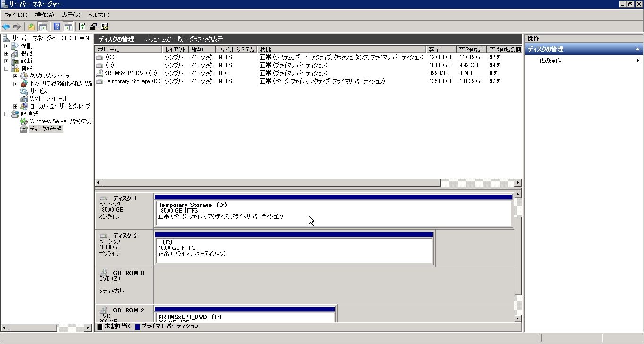Expand 他の操作 submenu arrow

coord(638,60)
